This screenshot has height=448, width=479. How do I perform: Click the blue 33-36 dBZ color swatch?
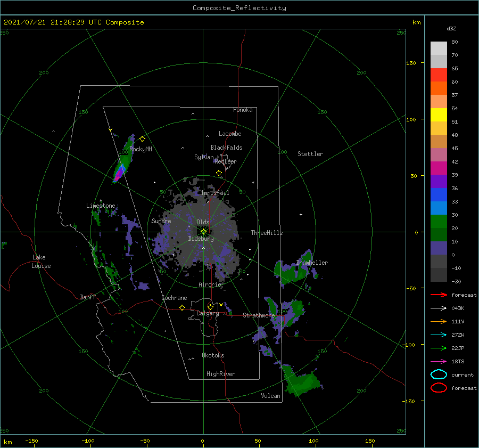439,195
